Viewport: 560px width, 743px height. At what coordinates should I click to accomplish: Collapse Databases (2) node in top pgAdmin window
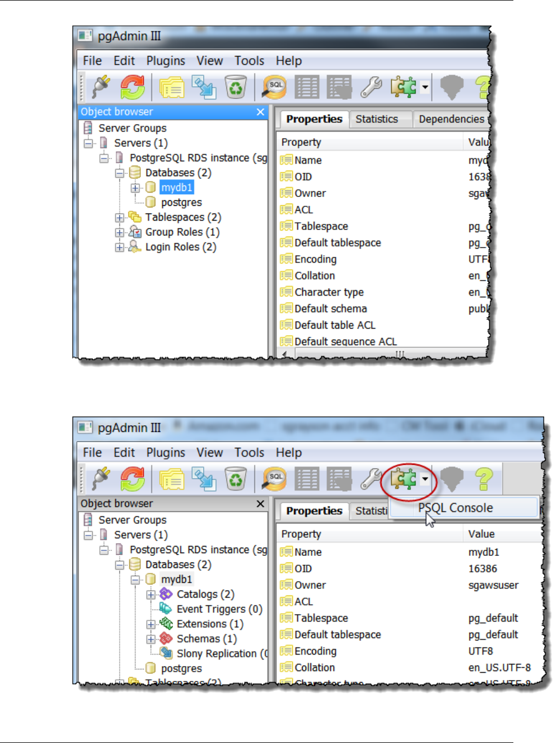coord(120,173)
